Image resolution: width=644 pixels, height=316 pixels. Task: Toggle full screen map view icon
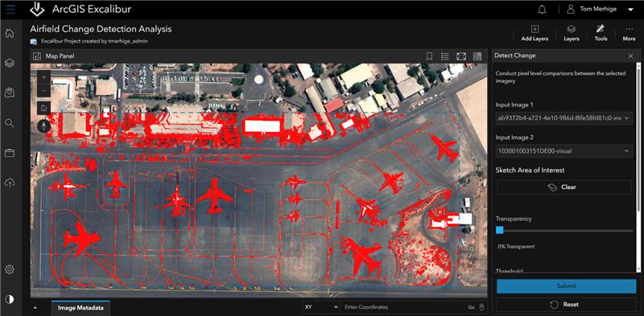461,56
